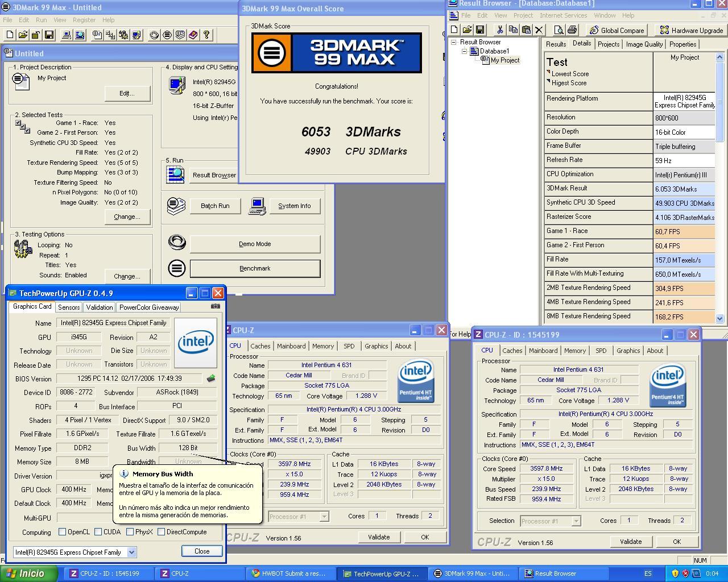Toggle the CUDA checkbox in GPU-Z
Viewport: 728px width, 582px height.
(98, 532)
